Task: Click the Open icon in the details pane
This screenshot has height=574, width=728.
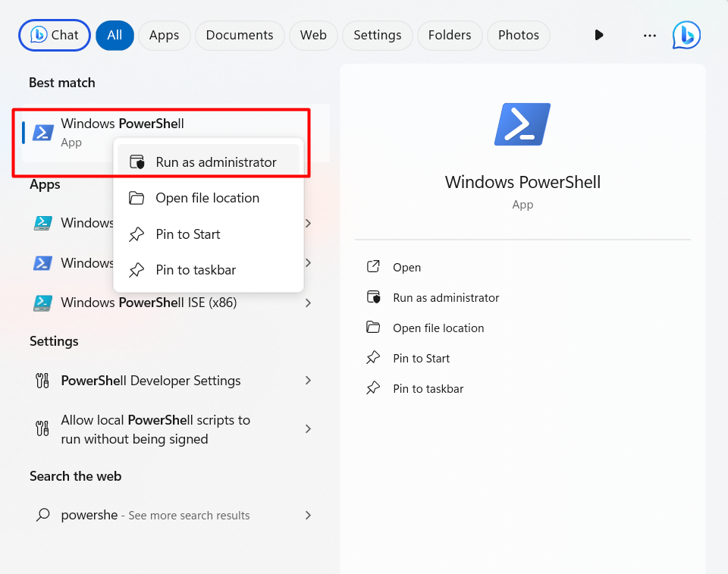Action: click(373, 267)
